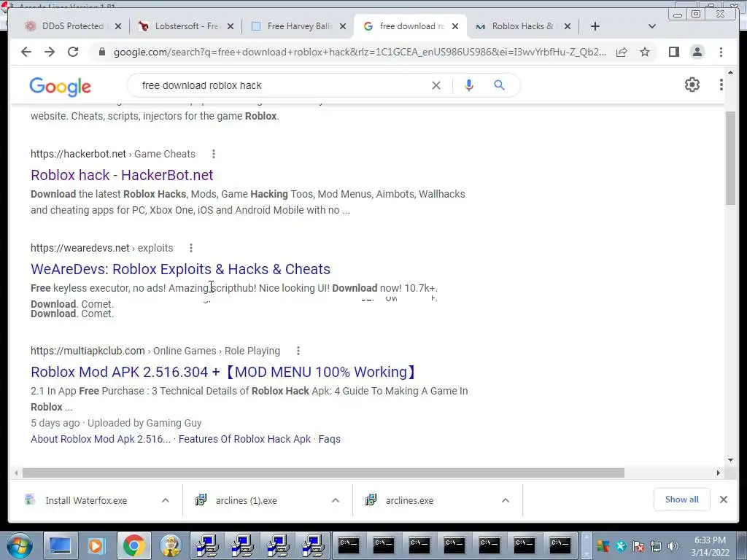
Task: Open a new browser tab
Action: [x=595, y=26]
